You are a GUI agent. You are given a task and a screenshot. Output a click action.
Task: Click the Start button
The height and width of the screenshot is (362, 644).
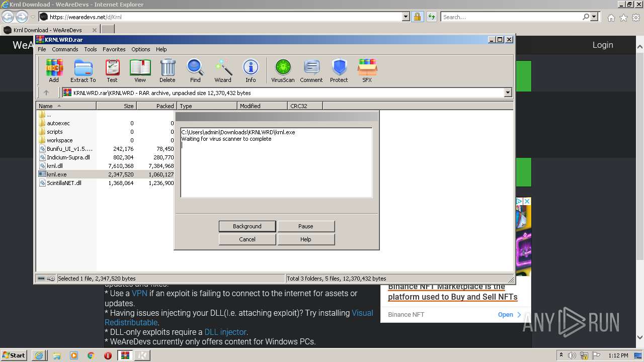tap(14, 355)
